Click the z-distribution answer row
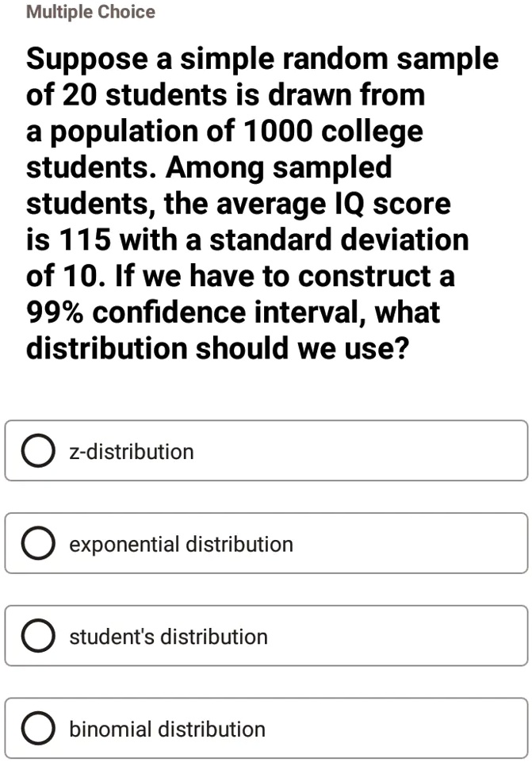 point(266,450)
